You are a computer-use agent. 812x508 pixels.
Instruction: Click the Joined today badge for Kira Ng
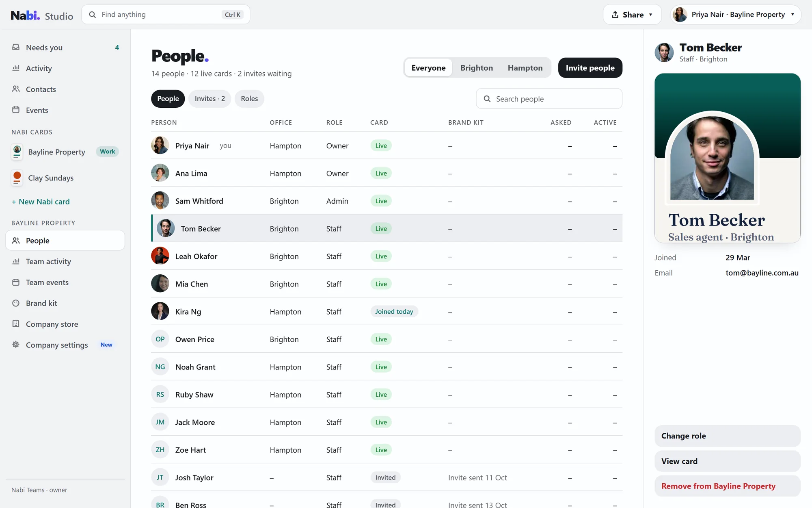(394, 312)
